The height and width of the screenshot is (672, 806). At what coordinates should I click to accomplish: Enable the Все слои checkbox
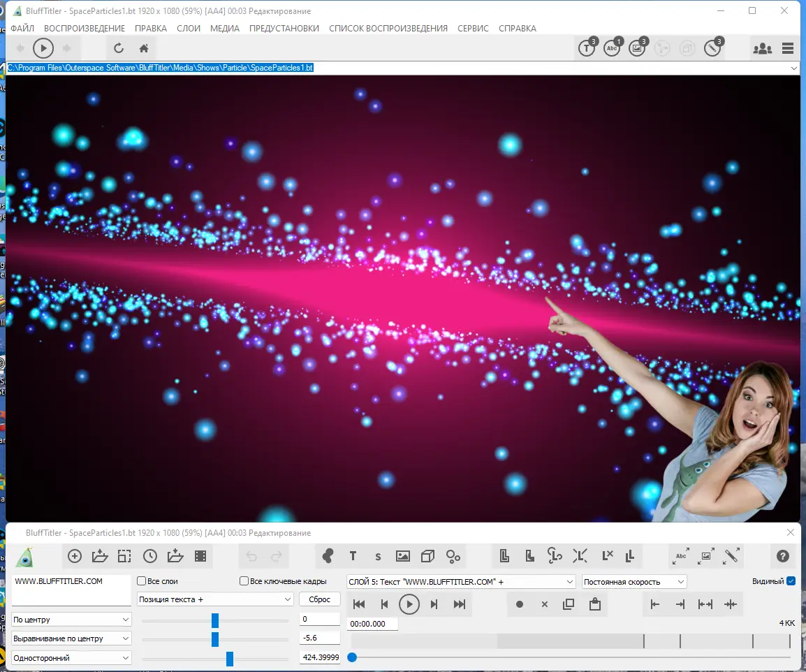click(141, 581)
